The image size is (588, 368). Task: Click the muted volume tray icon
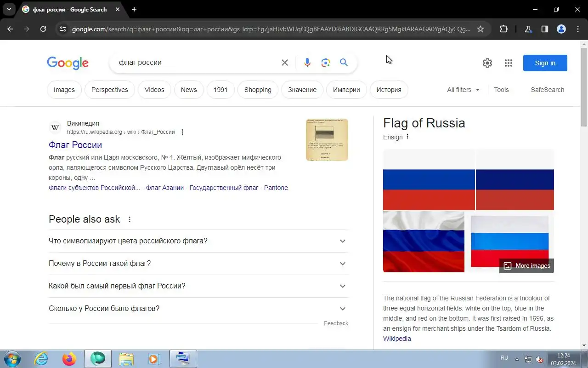[x=539, y=359]
